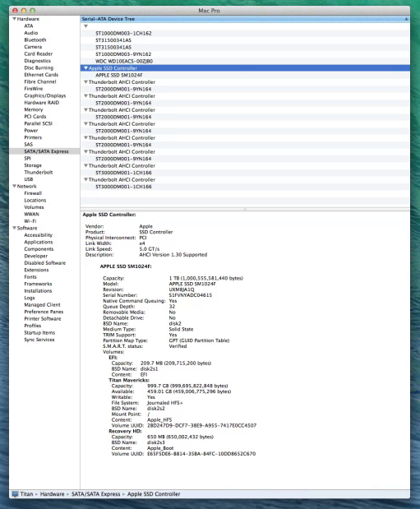Select Developer under Software

tap(35, 256)
